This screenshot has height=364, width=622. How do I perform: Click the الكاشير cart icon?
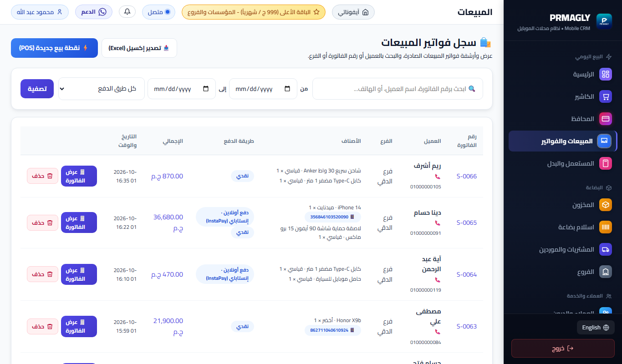tap(606, 96)
